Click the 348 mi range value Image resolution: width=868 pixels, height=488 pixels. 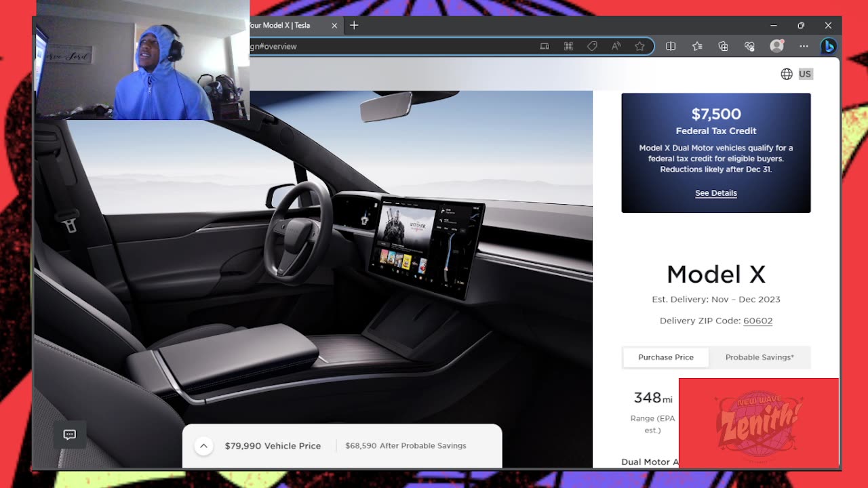tap(652, 398)
